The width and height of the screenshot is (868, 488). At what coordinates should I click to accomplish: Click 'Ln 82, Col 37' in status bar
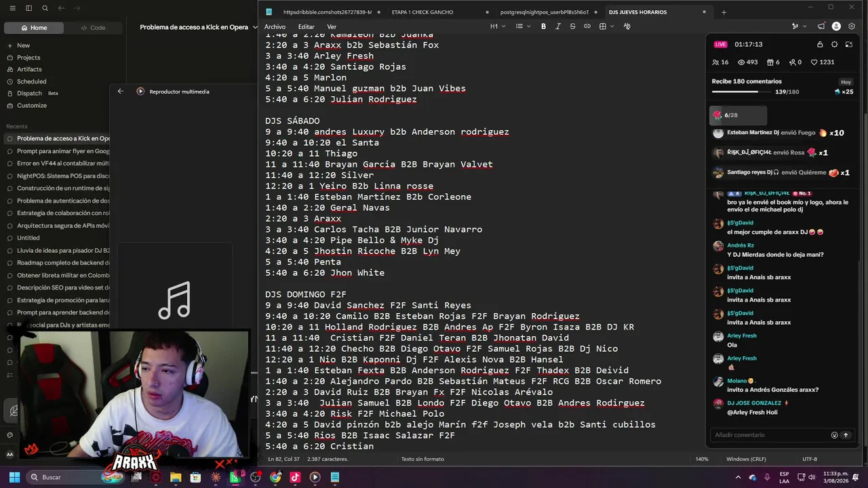coord(283,459)
